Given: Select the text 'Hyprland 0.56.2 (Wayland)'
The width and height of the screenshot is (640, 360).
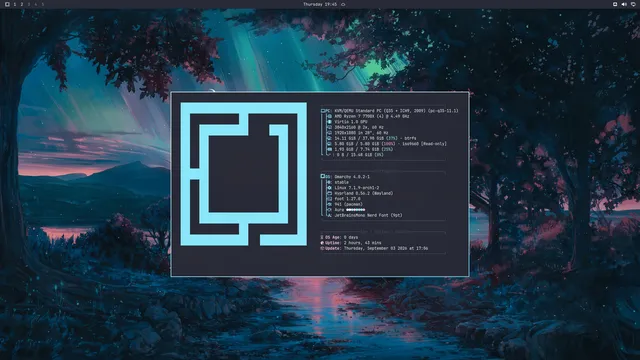Looking at the screenshot, I should 364,193.
